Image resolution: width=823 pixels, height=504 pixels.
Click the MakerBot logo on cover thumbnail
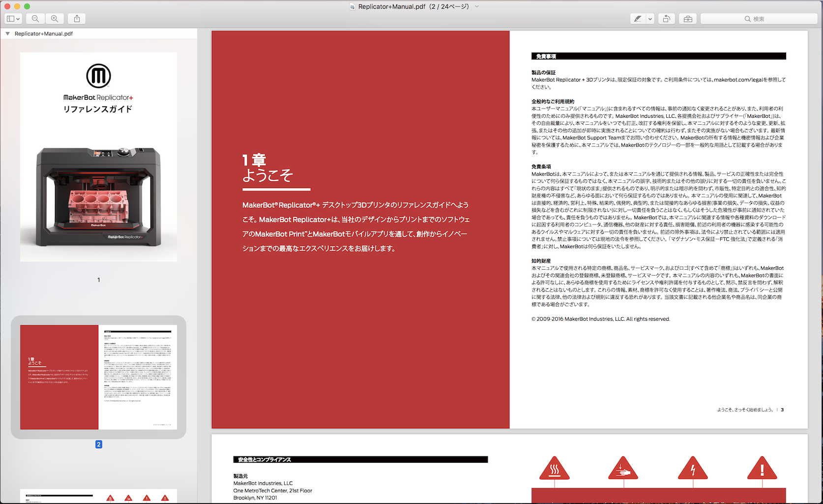[98, 76]
